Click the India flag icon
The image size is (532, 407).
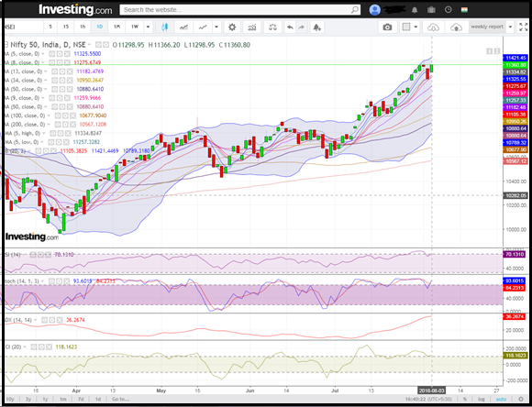pos(464,9)
